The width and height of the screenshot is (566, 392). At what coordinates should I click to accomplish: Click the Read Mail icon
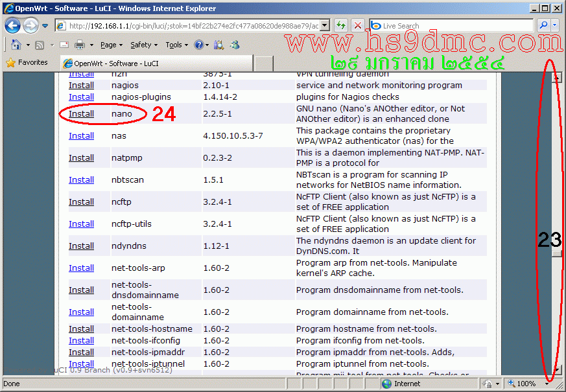pyautogui.click(x=64, y=45)
